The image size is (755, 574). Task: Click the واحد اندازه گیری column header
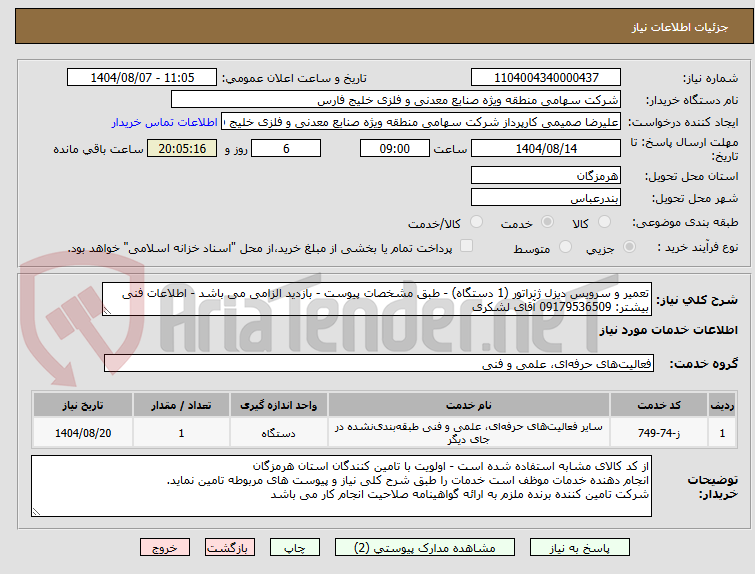pyautogui.click(x=279, y=405)
